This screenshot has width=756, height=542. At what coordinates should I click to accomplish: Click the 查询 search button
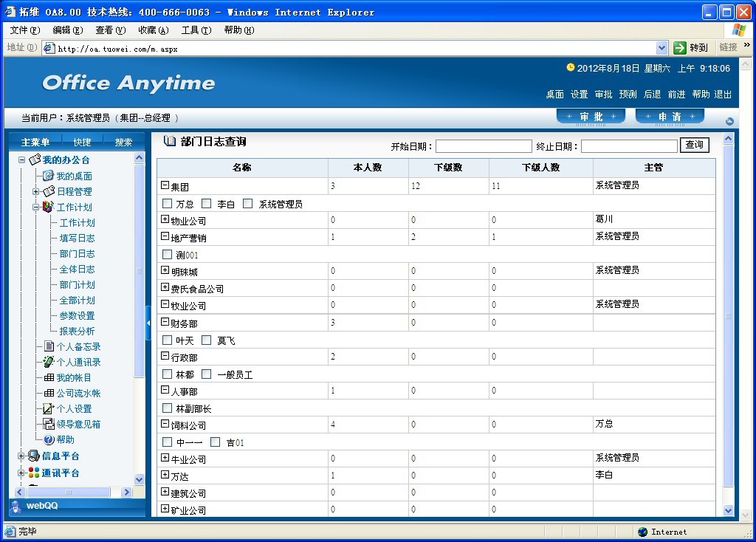pyautogui.click(x=694, y=145)
